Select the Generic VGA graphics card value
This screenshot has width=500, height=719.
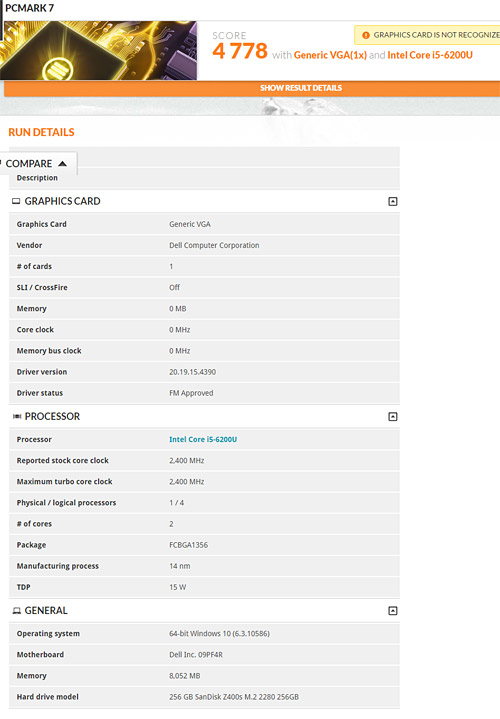[190, 224]
